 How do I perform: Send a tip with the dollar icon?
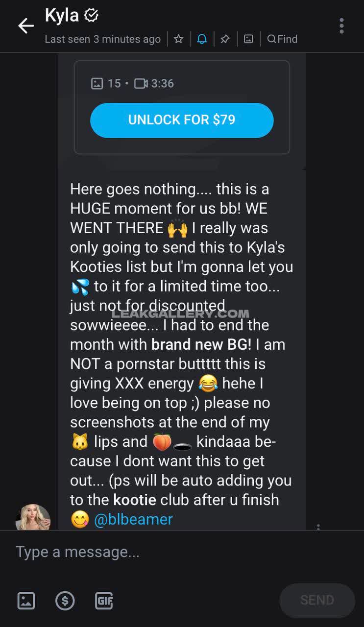coord(65,601)
